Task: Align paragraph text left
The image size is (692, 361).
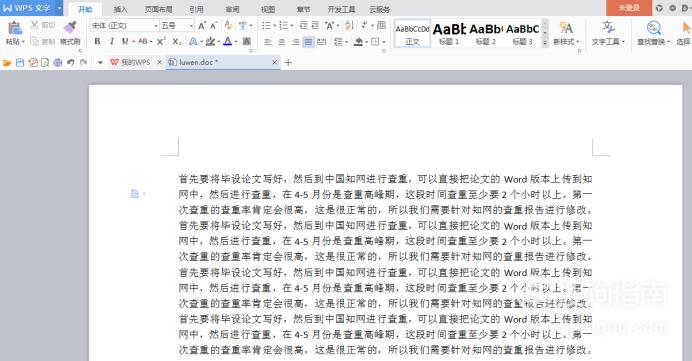Action: 268,42
